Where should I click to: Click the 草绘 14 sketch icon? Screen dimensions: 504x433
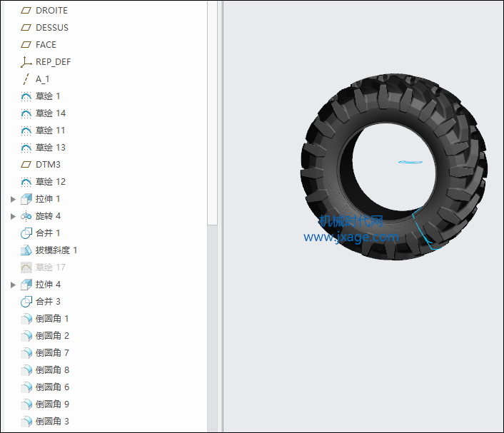click(26, 113)
